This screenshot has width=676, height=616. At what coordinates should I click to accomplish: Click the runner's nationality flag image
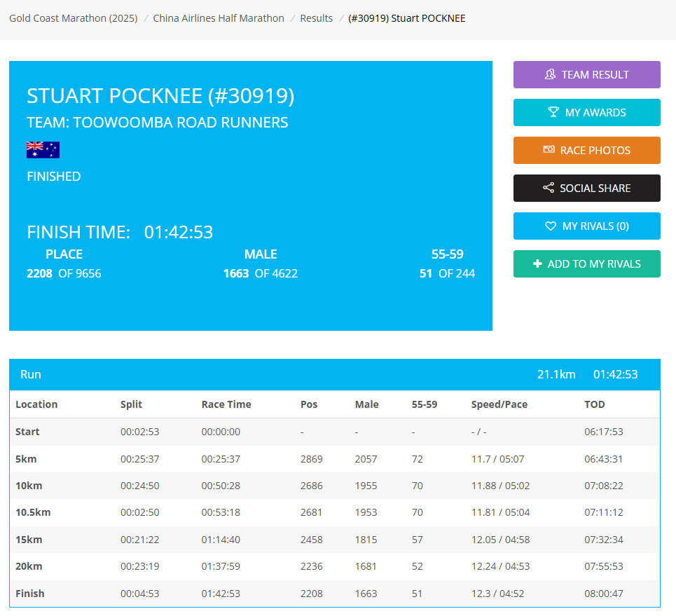click(x=43, y=149)
